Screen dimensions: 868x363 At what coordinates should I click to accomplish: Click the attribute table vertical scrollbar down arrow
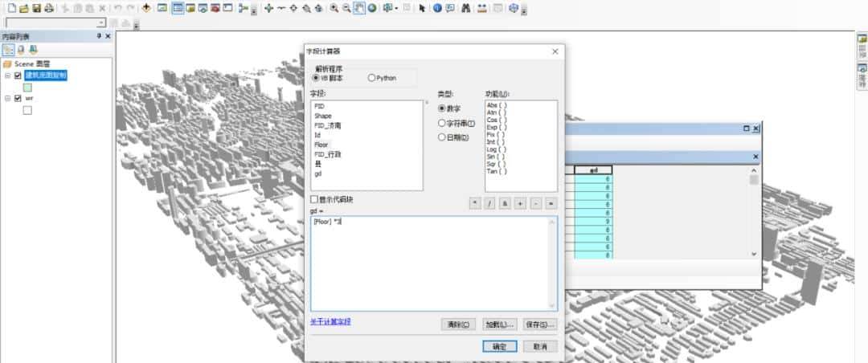click(753, 254)
